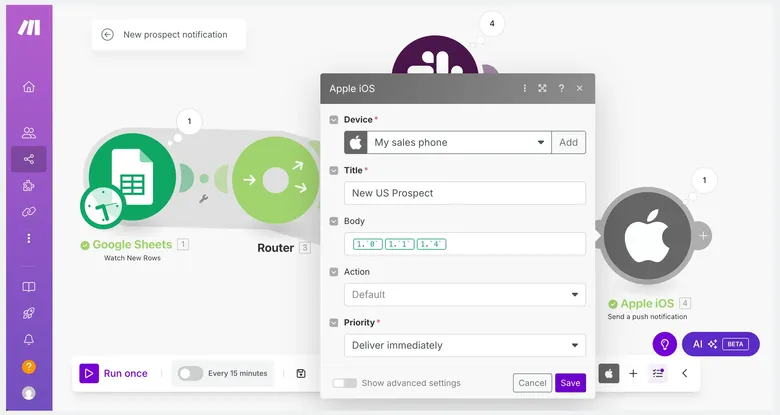Go back with the arrow beside scenario name
Image resolution: width=780 pixels, height=415 pixels.
107,34
